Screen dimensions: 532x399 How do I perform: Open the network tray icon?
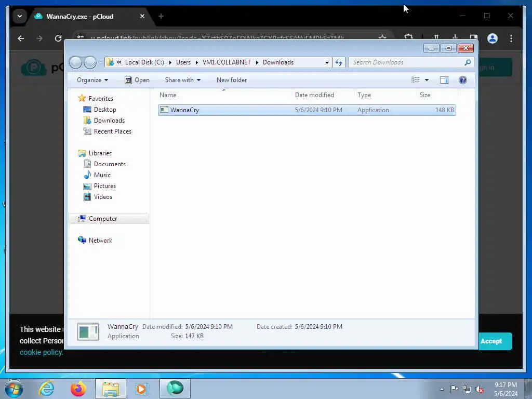pyautogui.click(x=467, y=389)
